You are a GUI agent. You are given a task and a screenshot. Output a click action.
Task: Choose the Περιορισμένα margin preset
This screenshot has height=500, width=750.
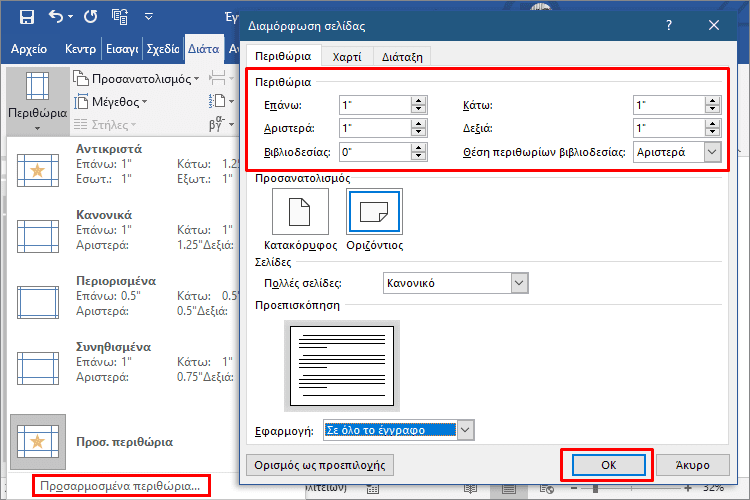click(123, 296)
